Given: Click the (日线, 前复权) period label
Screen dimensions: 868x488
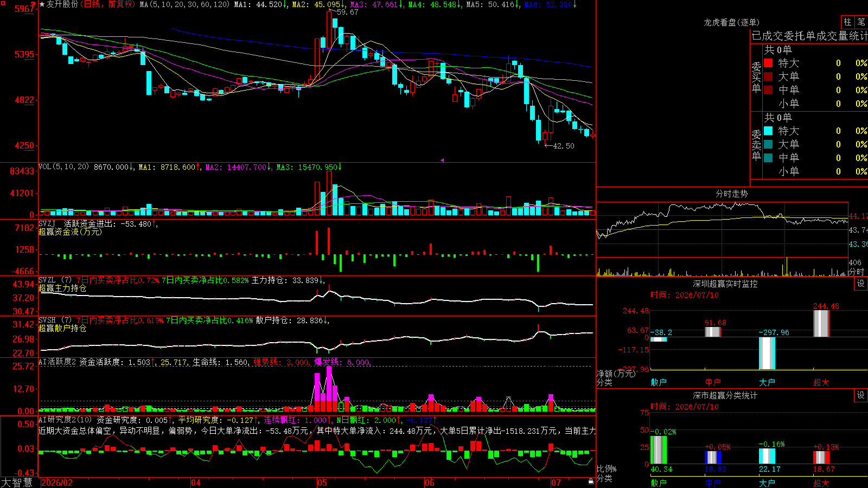Looking at the screenshot, I should (x=108, y=4).
